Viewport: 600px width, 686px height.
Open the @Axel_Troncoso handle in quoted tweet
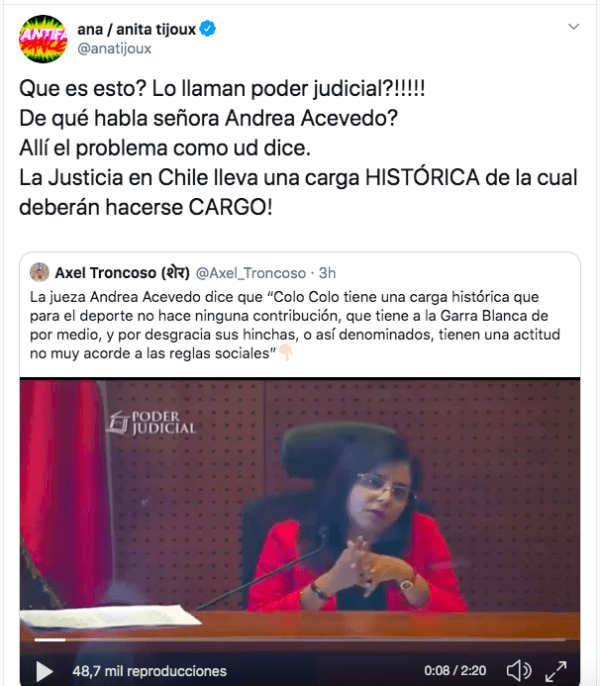pos(251,273)
